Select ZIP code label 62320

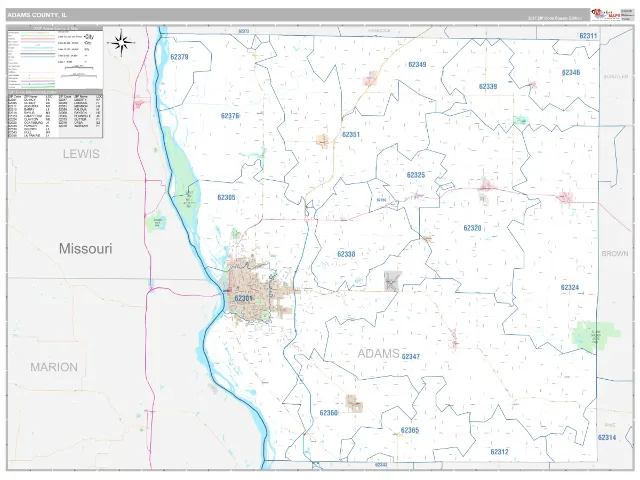(472, 228)
